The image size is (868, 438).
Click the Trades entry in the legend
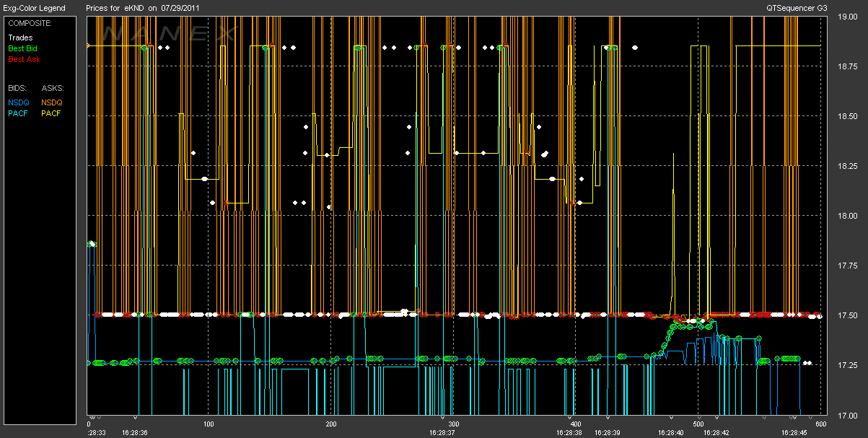[20, 38]
